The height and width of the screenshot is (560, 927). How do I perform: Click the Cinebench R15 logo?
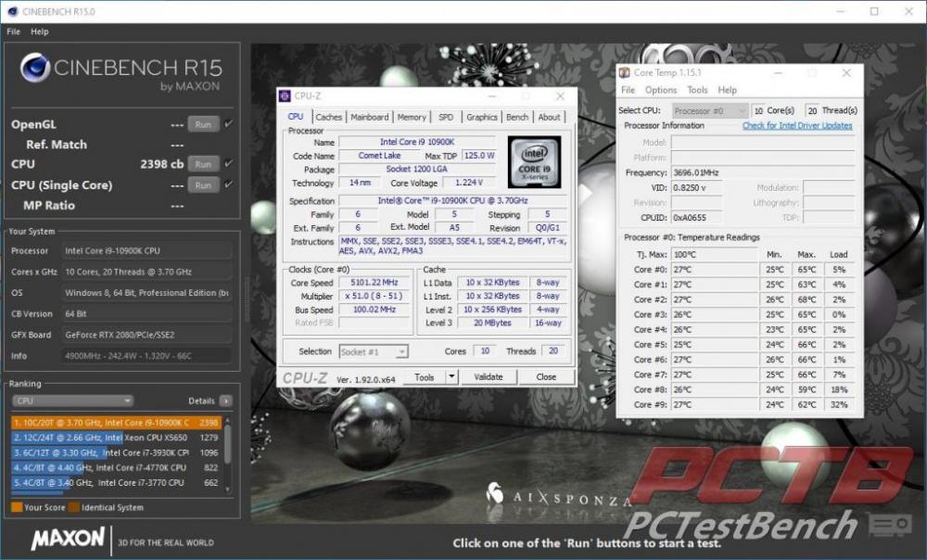click(x=121, y=71)
